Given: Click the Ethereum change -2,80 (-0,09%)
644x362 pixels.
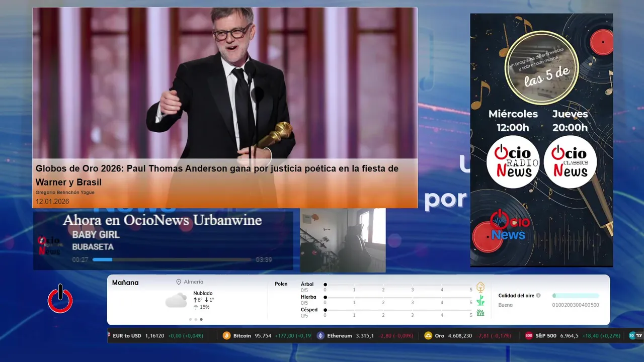Looking at the screenshot, I should (395, 336).
